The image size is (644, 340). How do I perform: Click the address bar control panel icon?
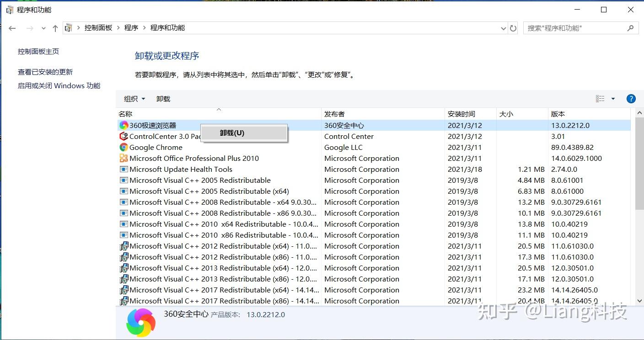[68, 28]
